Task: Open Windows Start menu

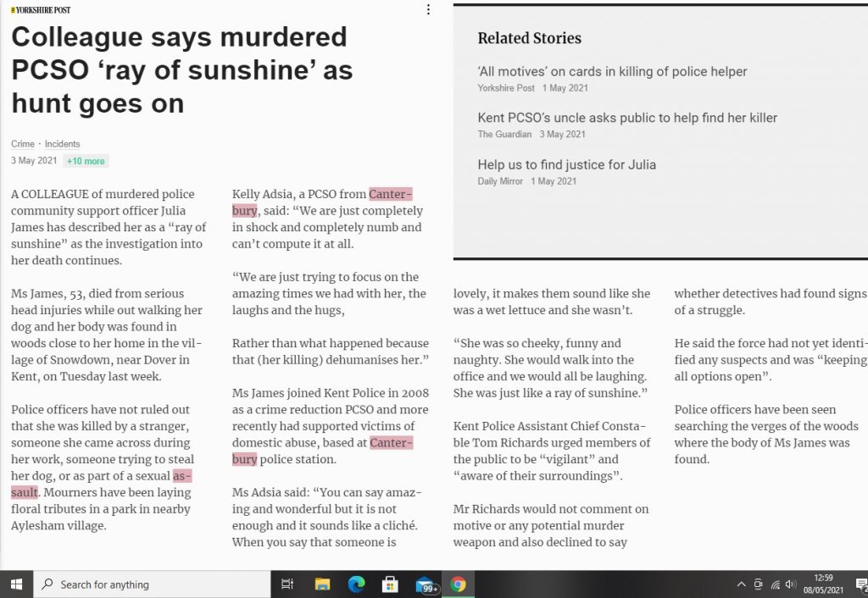Action: pyautogui.click(x=16, y=584)
